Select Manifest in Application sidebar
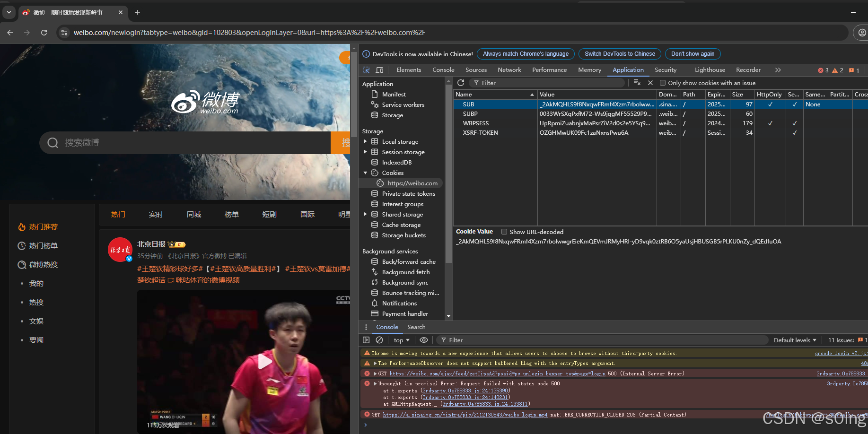Screen dimensions: 868x434 tap(394, 95)
